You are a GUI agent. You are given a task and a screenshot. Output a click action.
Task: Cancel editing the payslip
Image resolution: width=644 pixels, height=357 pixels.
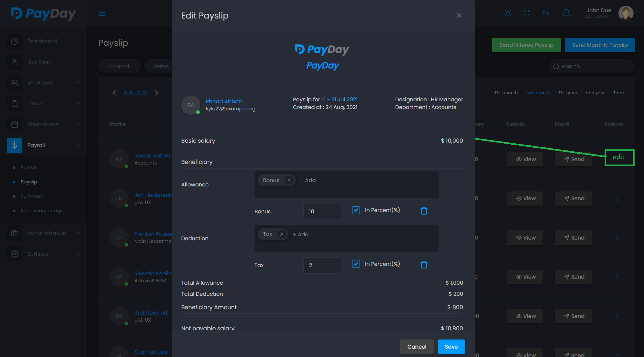click(416, 347)
